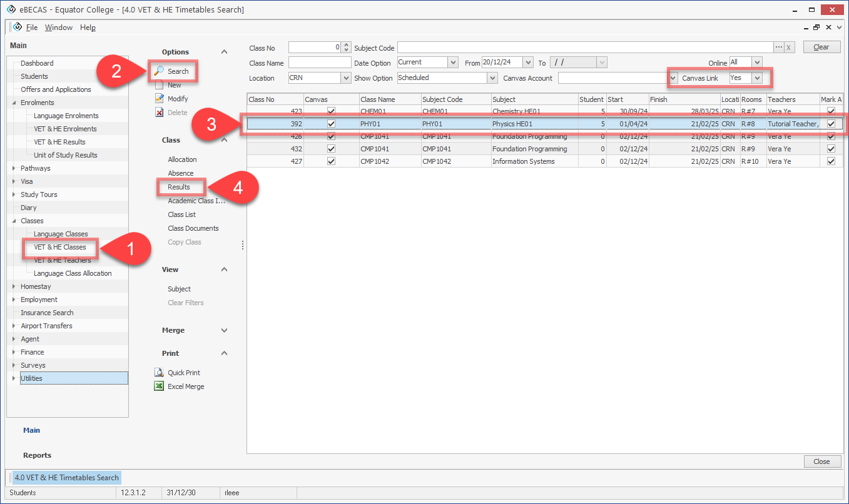Viewport: 849px width, 504px height.
Task: Click the Excel Merge icon
Action: point(159,386)
